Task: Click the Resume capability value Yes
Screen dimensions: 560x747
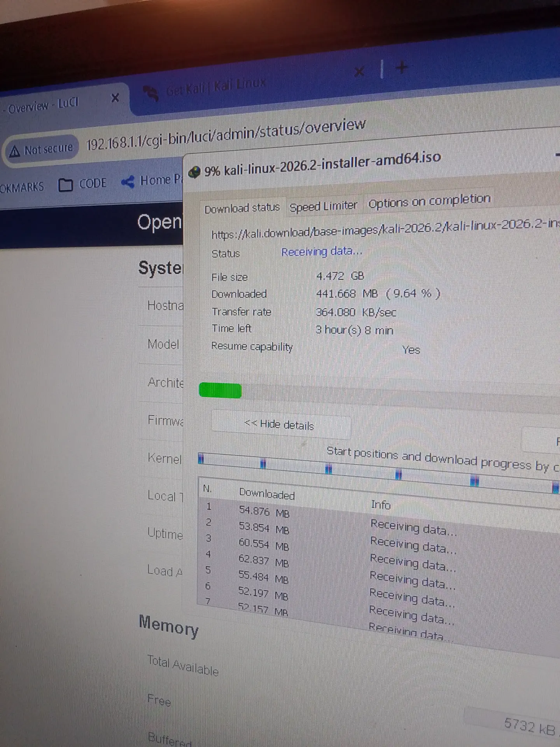Action: coord(411,350)
